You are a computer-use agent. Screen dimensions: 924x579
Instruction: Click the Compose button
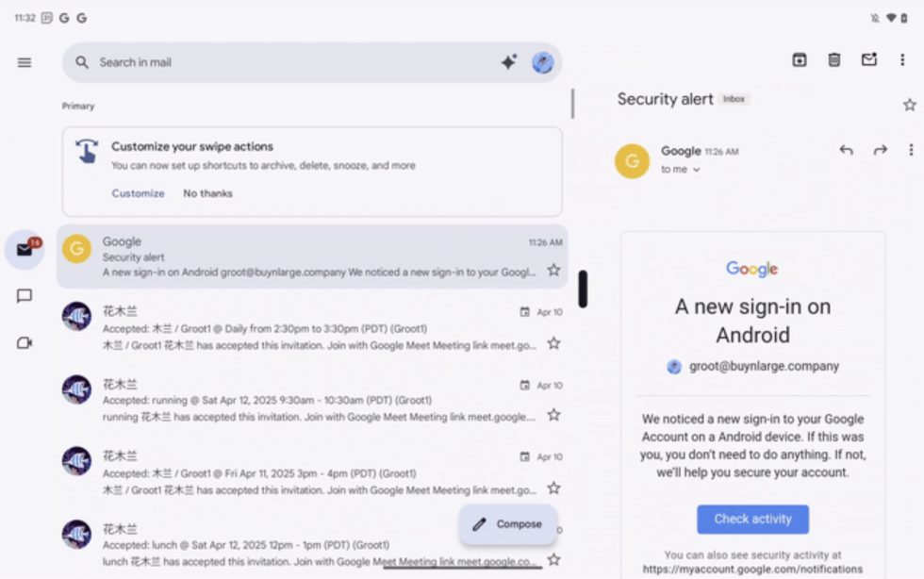[x=507, y=523]
